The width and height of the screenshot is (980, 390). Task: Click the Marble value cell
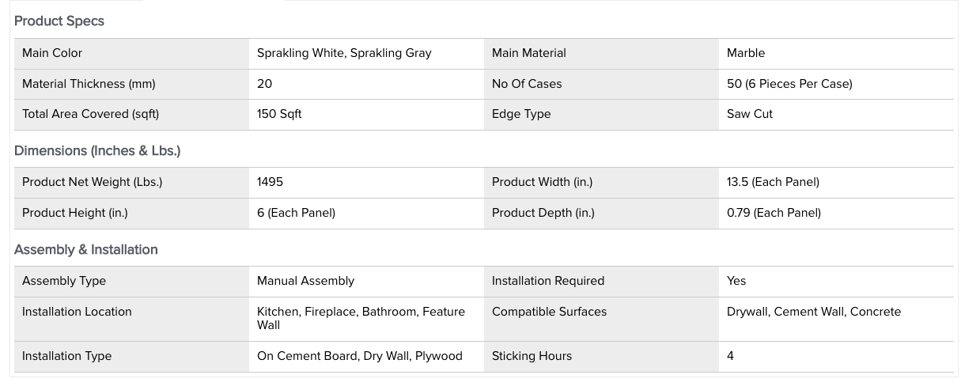click(x=746, y=53)
